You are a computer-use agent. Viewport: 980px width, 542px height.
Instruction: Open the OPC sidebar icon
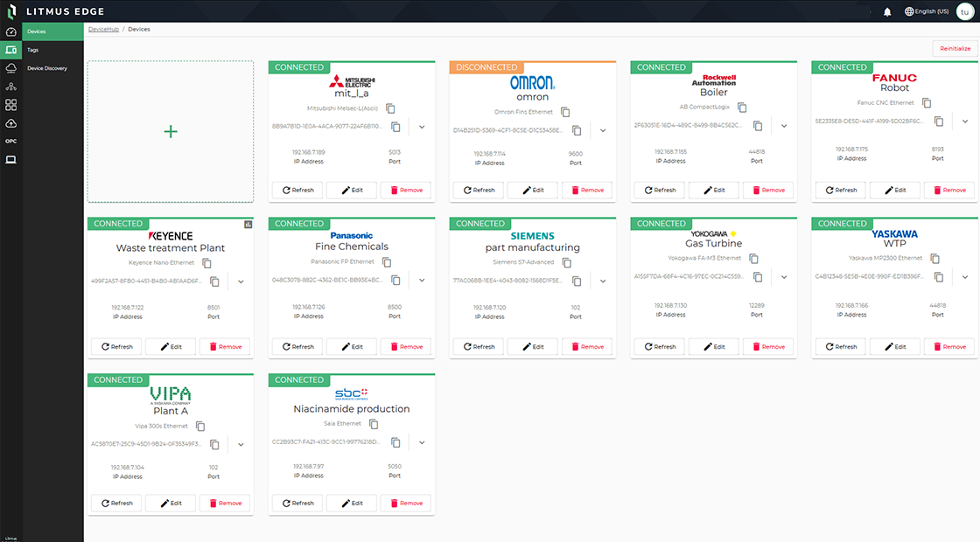10,141
